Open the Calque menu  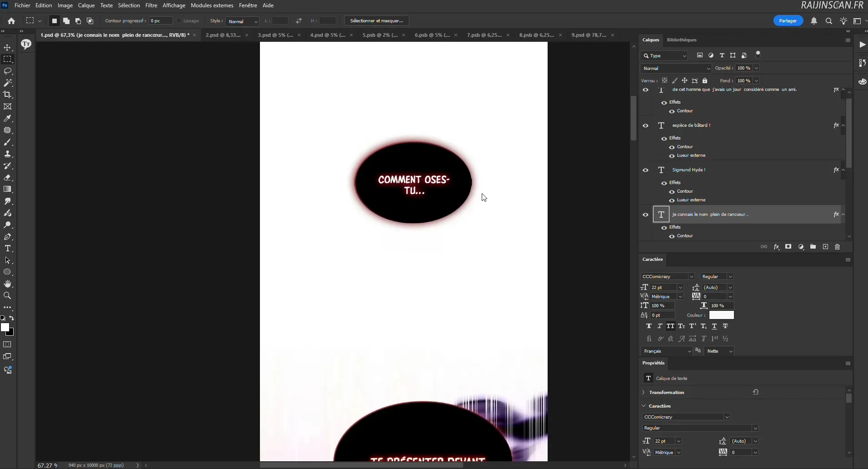pos(86,5)
